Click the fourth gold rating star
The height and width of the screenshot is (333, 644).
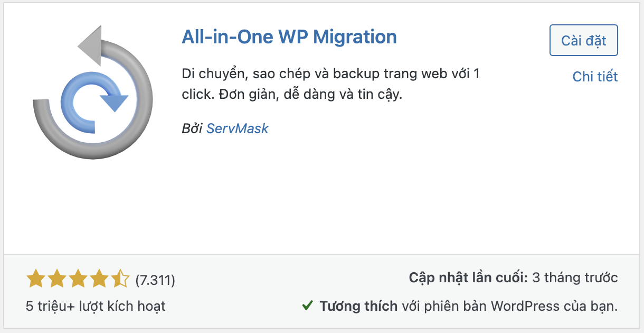pyautogui.click(x=99, y=279)
